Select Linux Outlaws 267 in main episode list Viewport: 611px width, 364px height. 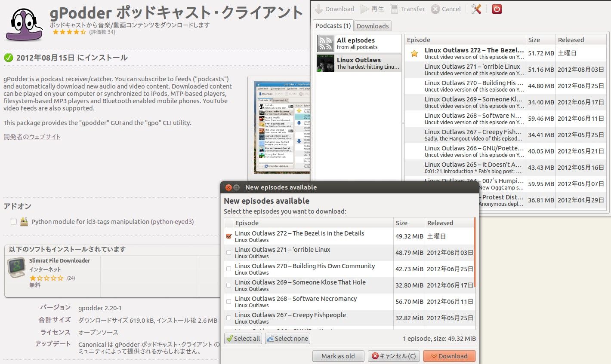[x=506, y=135]
